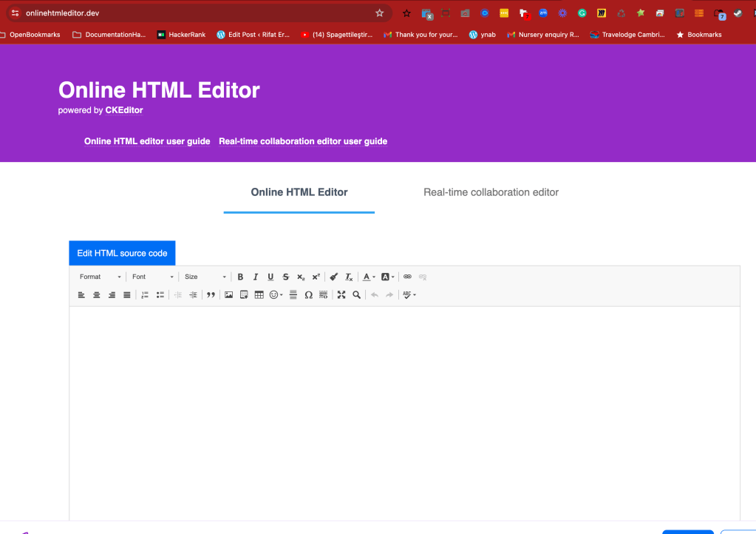Insert a hyperlink with the link icon
Image resolution: width=756 pixels, height=534 pixels.
pyautogui.click(x=407, y=277)
